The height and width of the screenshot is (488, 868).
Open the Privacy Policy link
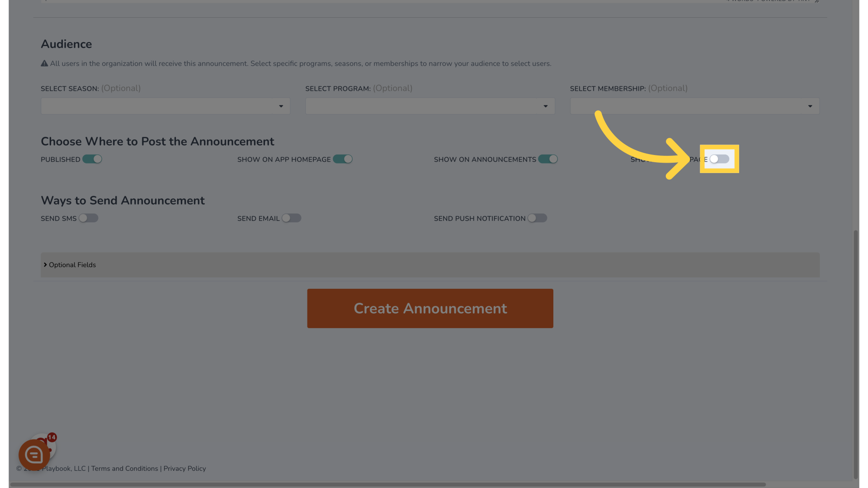click(184, 469)
